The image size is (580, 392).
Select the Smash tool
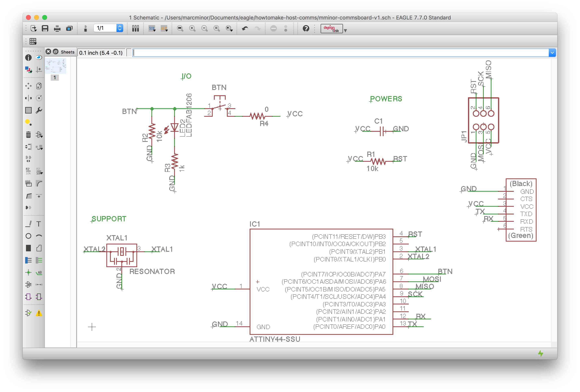point(28,184)
